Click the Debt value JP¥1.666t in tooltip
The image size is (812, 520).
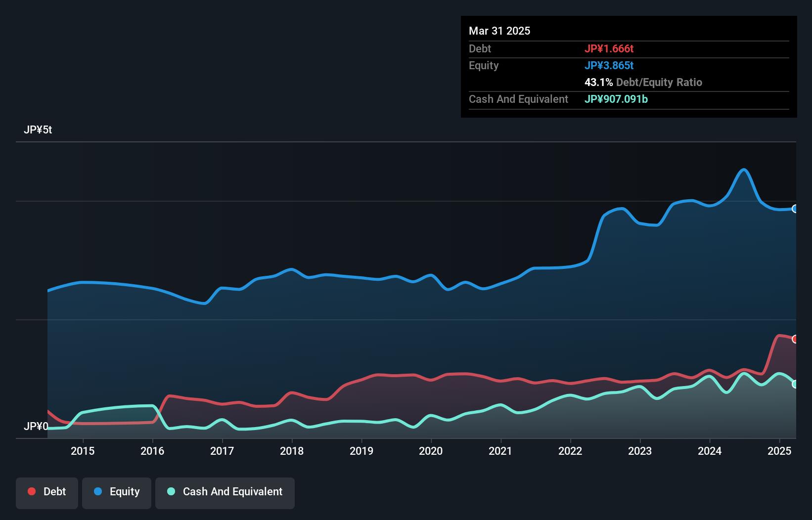pos(609,49)
